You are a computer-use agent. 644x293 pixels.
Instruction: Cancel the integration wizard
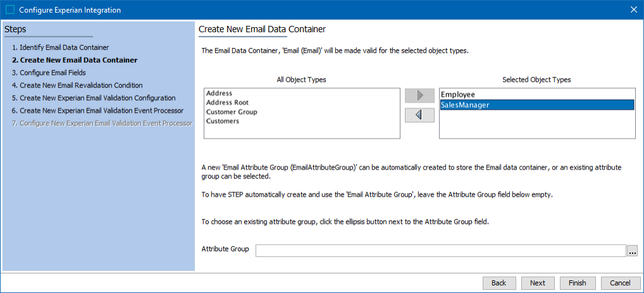(x=620, y=283)
